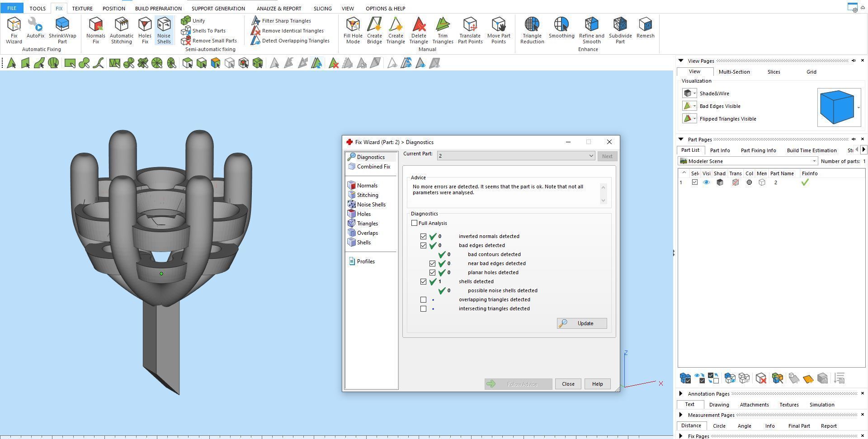Select the Create Bridge tool
Screen dimensions: 868x439
click(x=374, y=30)
